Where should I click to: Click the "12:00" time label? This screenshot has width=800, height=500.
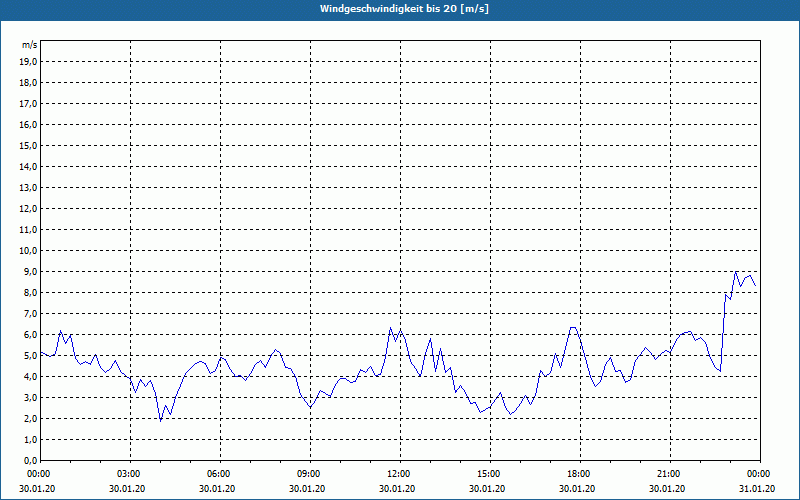399,474
